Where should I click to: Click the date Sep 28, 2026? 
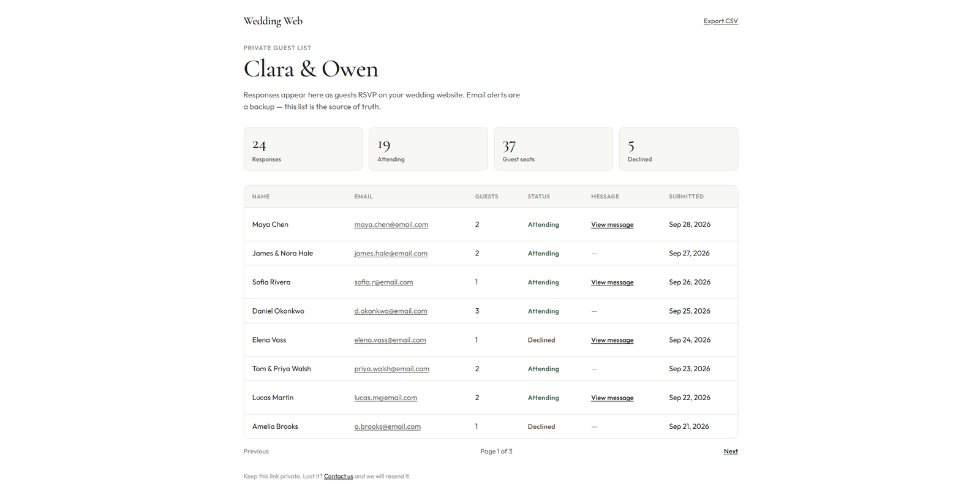coord(690,224)
